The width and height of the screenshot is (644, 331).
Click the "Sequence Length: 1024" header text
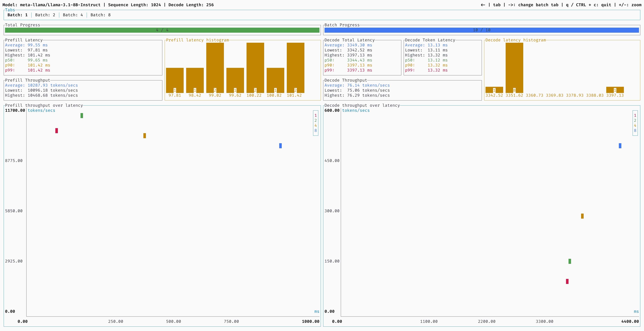(x=135, y=5)
